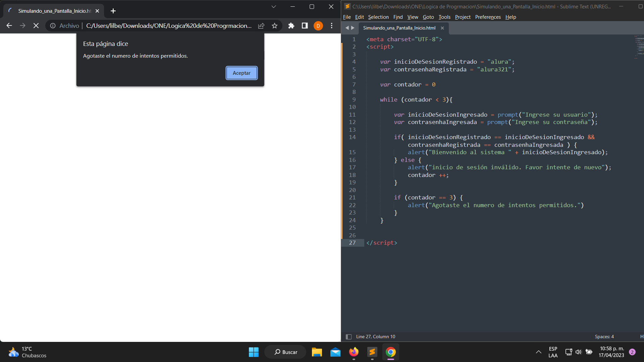Show hidden system tray icons
Image resolution: width=644 pixels, height=362 pixels.
point(538,352)
